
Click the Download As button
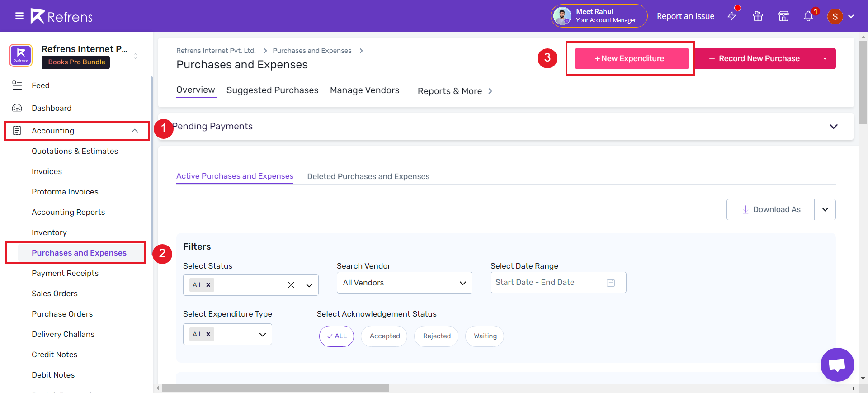tap(771, 210)
